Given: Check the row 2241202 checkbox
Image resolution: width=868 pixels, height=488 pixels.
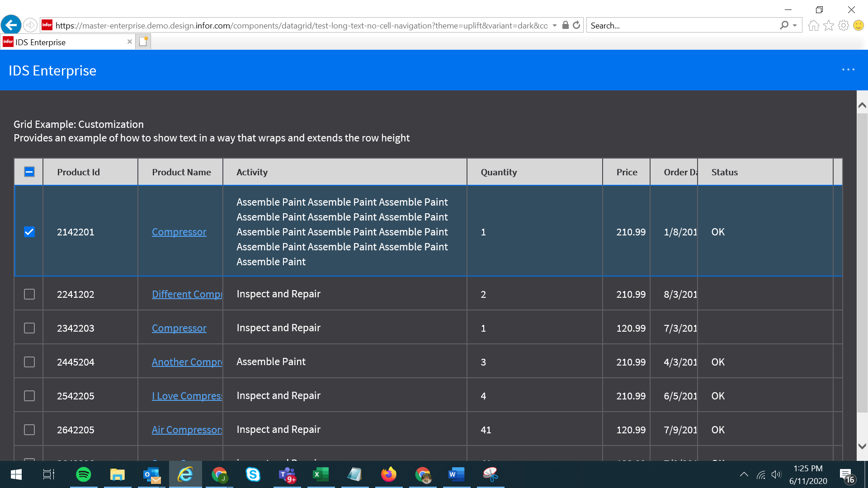Looking at the screenshot, I should 29,294.
